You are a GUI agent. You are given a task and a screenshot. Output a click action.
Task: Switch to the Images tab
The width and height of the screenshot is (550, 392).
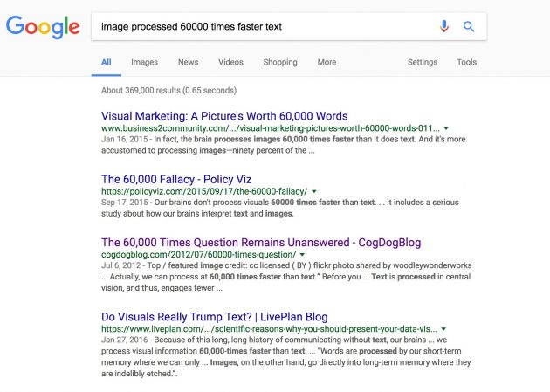[x=145, y=62]
